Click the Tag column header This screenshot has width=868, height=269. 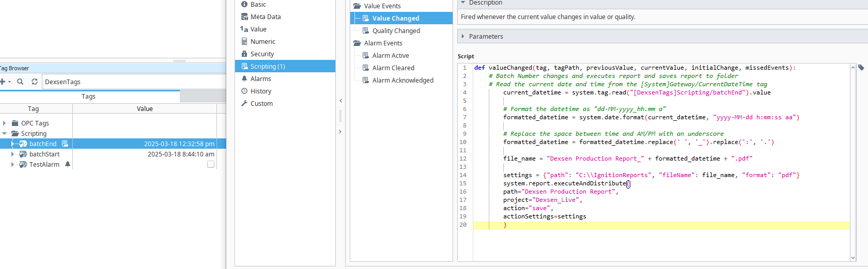point(34,109)
